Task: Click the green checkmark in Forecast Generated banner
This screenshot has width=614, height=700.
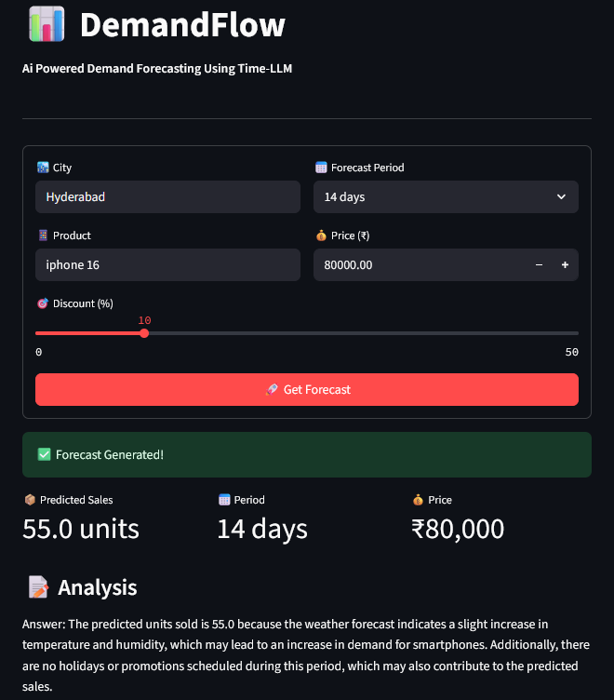Action: tap(44, 454)
